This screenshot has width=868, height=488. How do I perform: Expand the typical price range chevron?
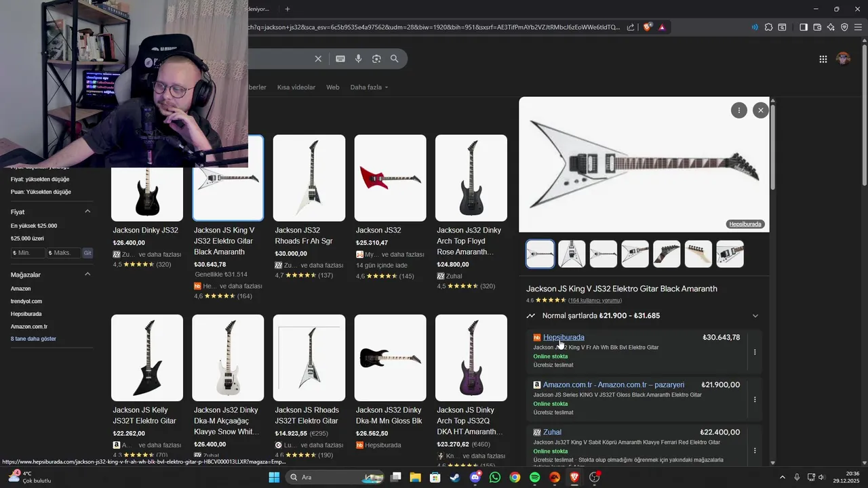(x=755, y=316)
